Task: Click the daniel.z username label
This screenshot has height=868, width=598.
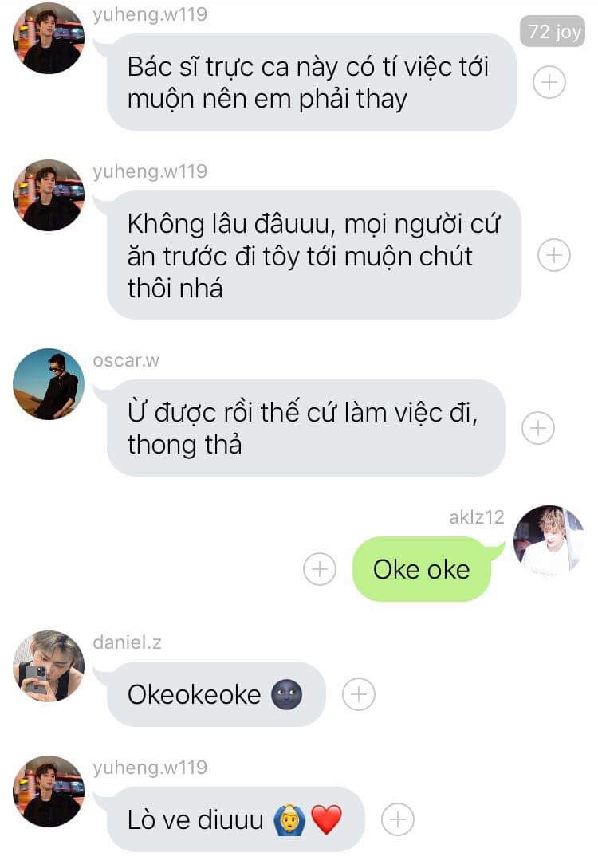Action: tap(128, 642)
